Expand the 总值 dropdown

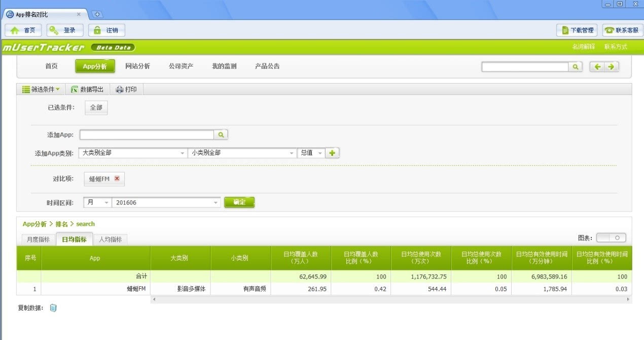[x=319, y=152]
